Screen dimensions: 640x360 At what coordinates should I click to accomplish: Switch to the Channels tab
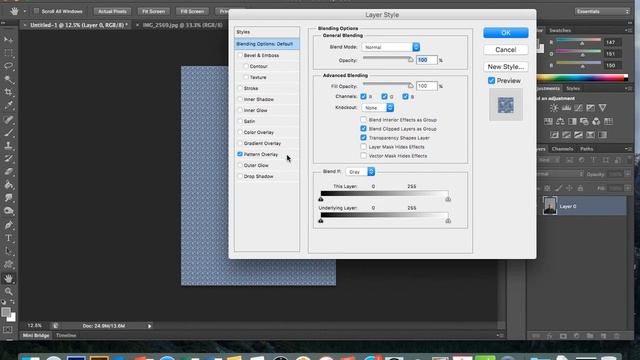(562, 149)
